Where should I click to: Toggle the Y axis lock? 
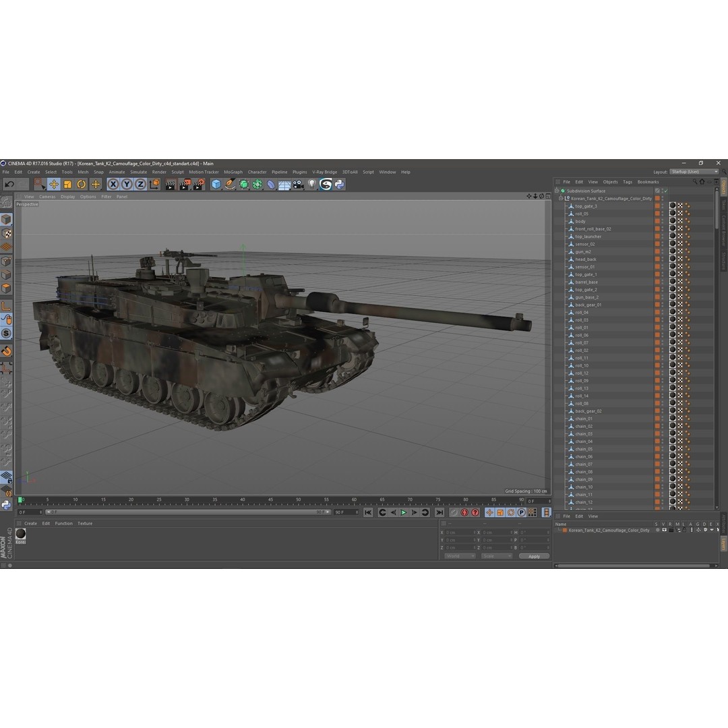pos(127,184)
